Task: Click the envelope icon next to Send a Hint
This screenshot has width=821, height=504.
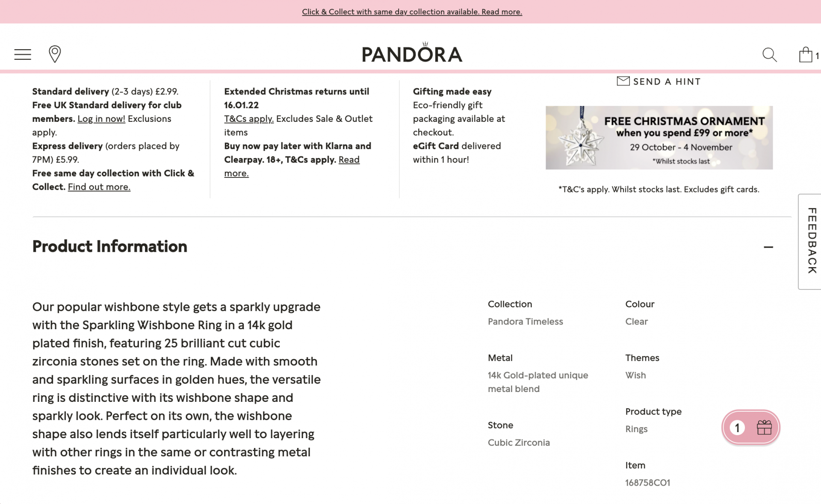Action: (x=623, y=80)
